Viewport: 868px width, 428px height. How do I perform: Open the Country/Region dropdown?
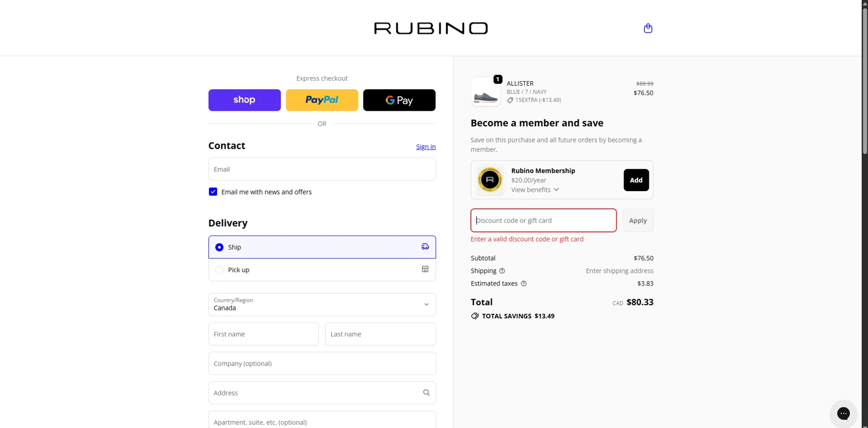coord(322,305)
